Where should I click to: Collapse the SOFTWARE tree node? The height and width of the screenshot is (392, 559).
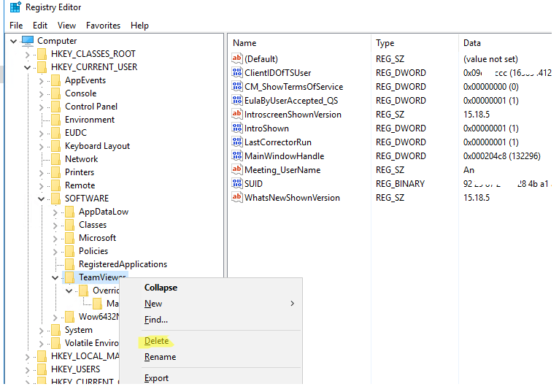[42, 199]
